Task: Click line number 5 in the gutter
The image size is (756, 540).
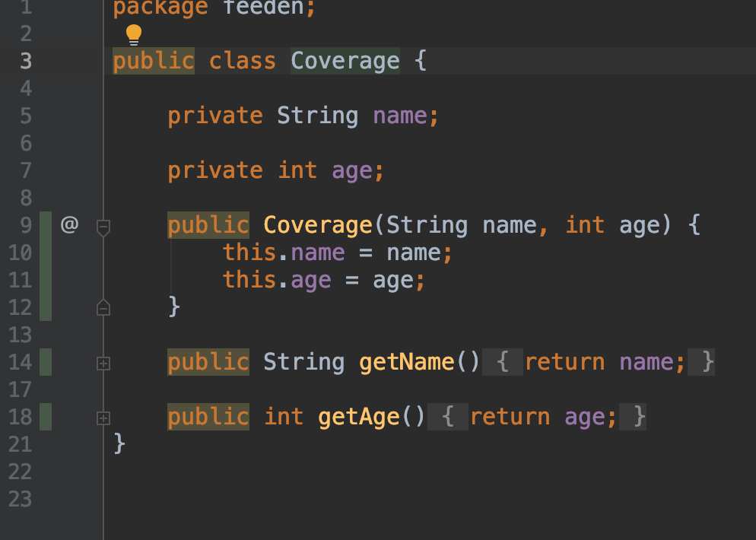Action: (26, 116)
